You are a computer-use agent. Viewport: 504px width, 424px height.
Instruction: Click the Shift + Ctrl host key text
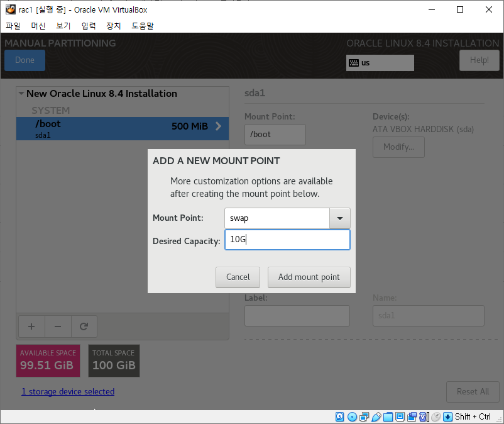[x=473, y=417]
